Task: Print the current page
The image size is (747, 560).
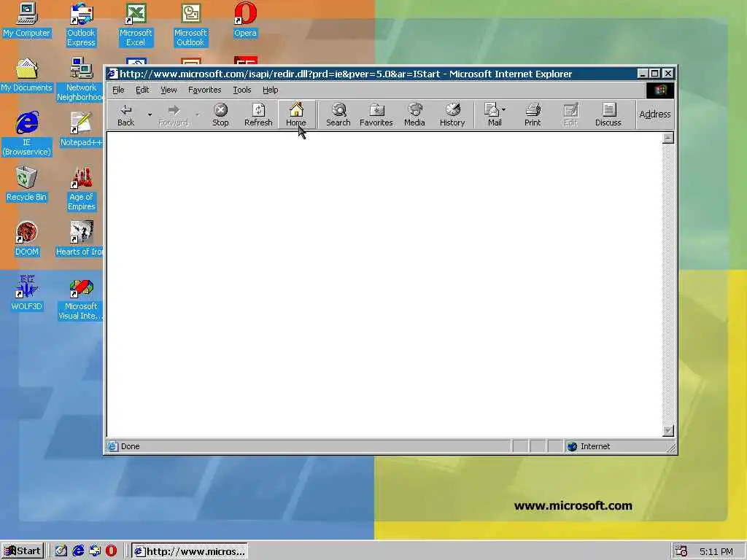Action: 533,114
